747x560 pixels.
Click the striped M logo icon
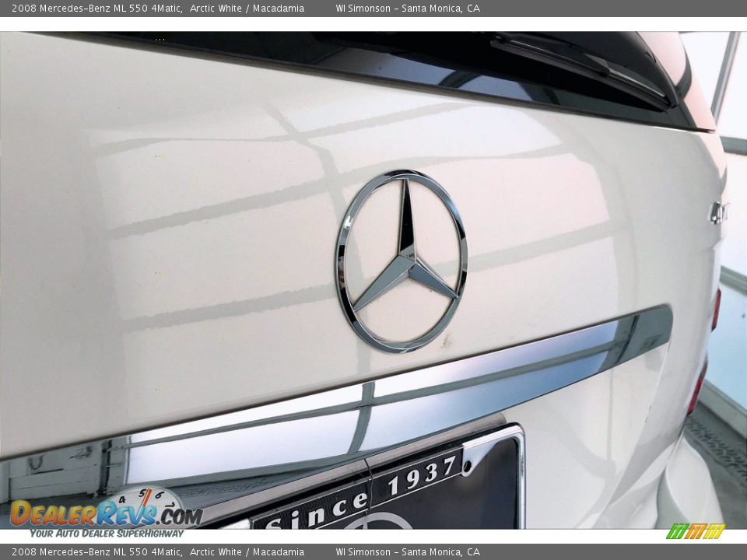[x=696, y=531]
